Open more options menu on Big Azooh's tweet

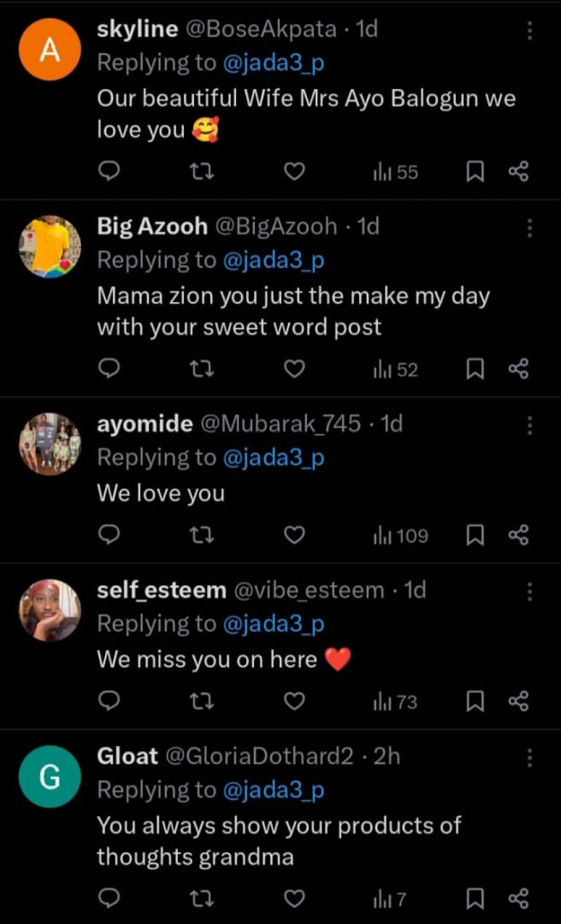pos(529,228)
